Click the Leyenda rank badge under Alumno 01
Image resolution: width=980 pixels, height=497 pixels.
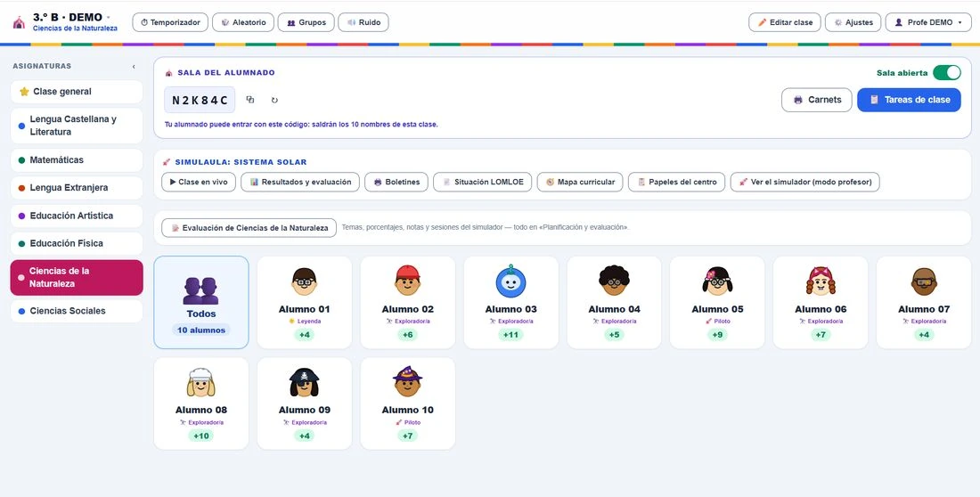(x=305, y=322)
